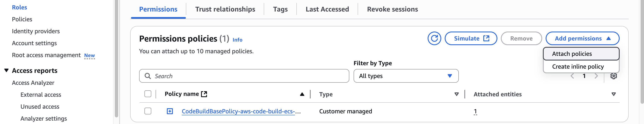Image resolution: width=644 pixels, height=124 pixels.
Task: Select all policies header checkbox
Action: click(148, 94)
